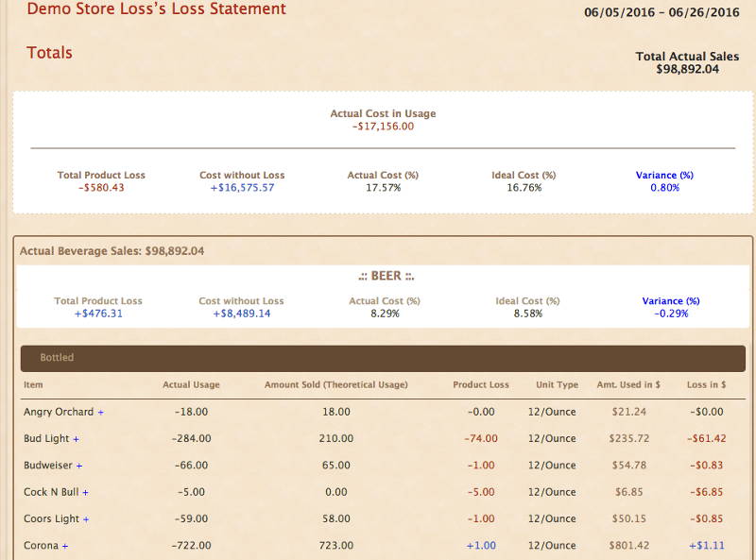756x560 pixels.
Task: Click Corona product loss +1.00
Action: (x=481, y=546)
